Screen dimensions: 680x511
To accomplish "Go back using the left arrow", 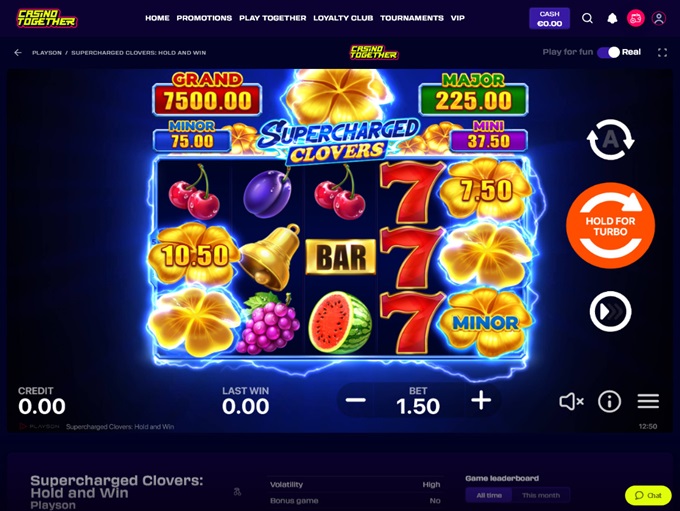I will pyautogui.click(x=18, y=52).
